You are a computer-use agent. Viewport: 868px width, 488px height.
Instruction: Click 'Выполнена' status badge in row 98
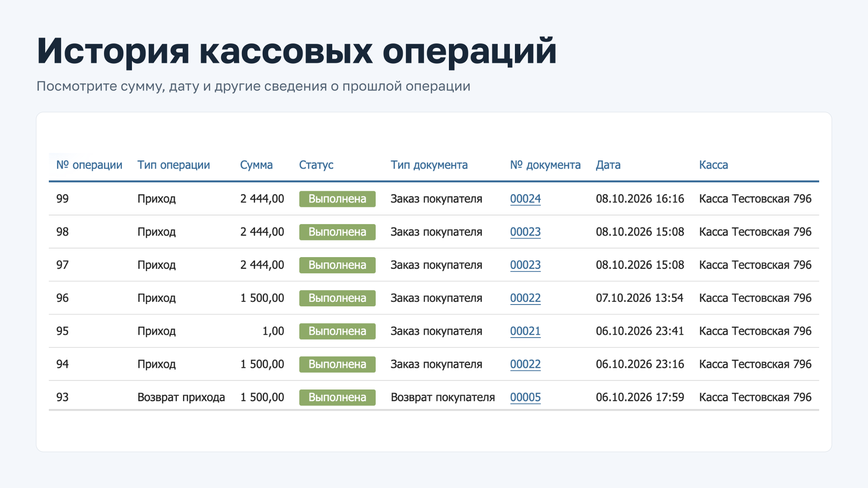(x=337, y=232)
